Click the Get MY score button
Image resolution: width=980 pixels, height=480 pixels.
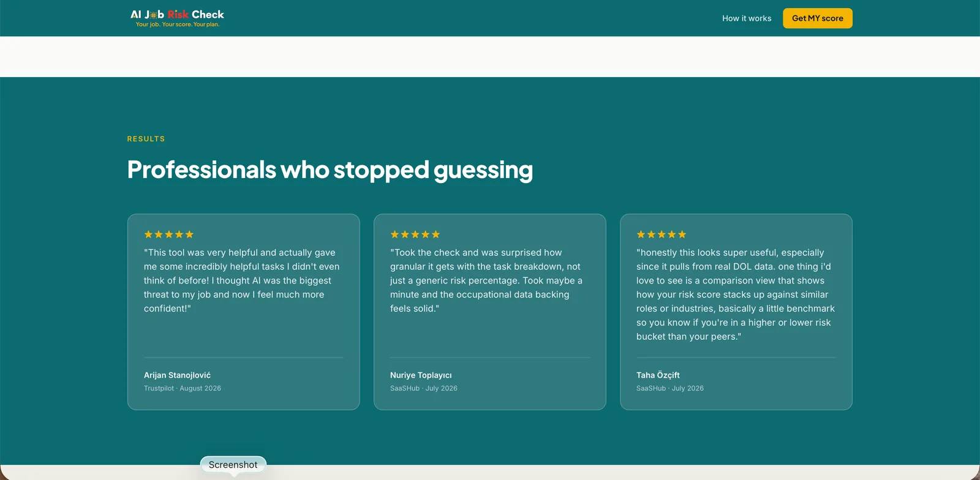point(818,18)
